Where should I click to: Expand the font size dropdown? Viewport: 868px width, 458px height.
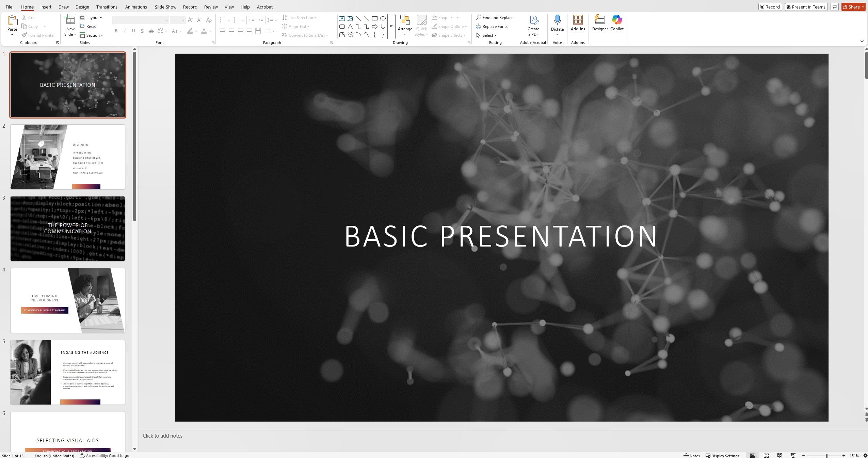[182, 20]
